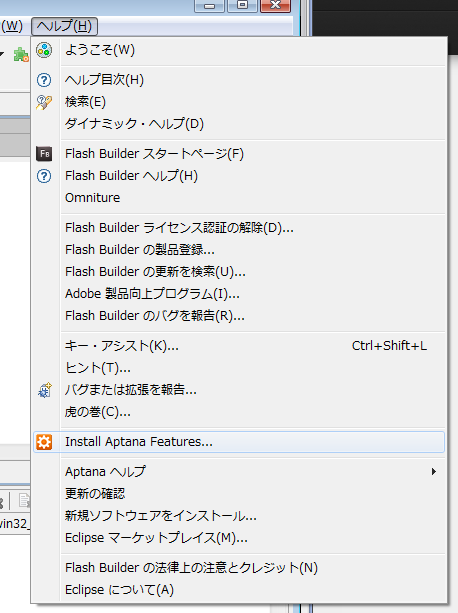
Task: Choose Eclipse について(A)
Action: [239, 590]
